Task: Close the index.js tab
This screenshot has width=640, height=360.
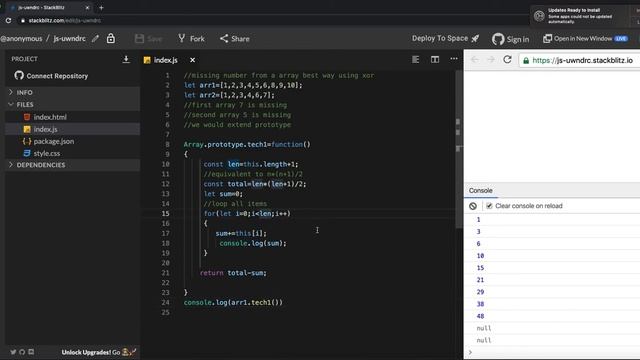Action: [x=192, y=60]
